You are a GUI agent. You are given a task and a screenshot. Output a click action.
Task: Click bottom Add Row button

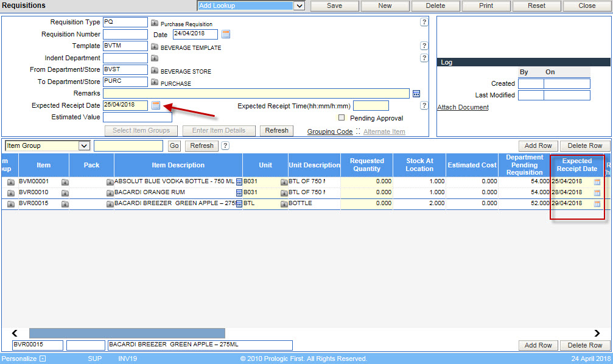point(538,345)
